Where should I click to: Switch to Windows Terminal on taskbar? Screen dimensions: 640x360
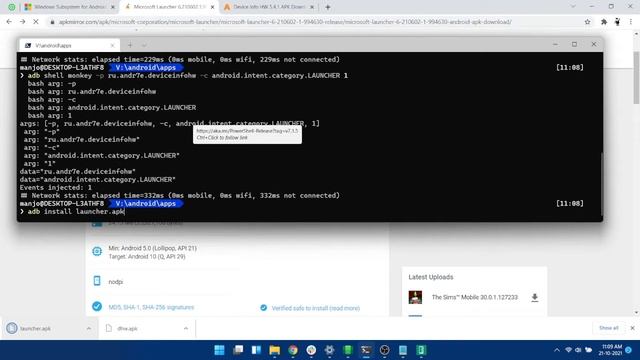[366, 350]
